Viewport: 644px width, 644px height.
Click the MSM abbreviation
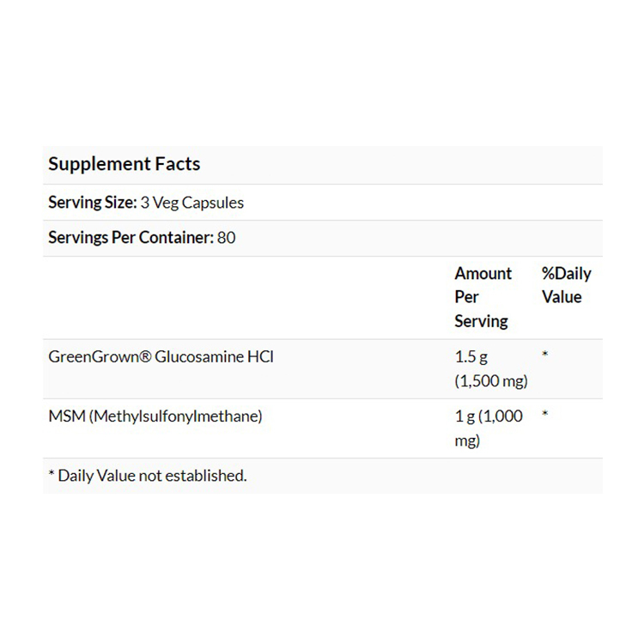[x=64, y=416]
